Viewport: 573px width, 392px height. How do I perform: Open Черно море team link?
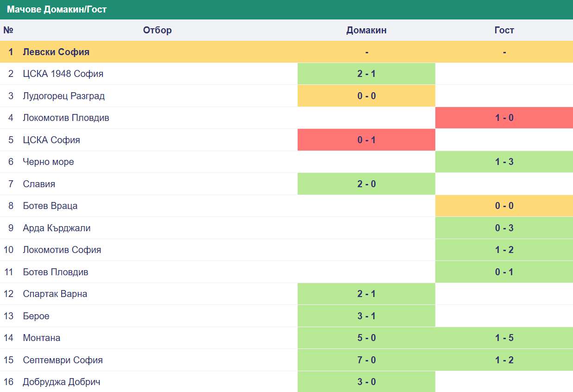(49, 162)
